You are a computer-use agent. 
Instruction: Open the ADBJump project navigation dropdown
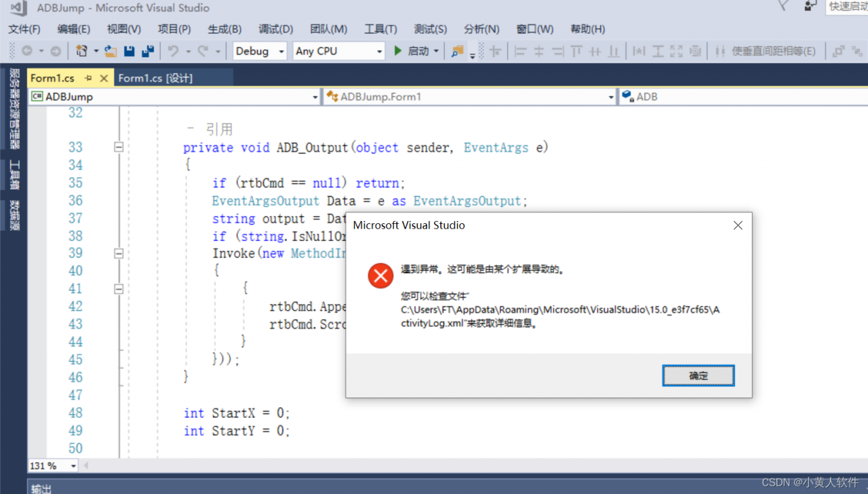pos(174,97)
